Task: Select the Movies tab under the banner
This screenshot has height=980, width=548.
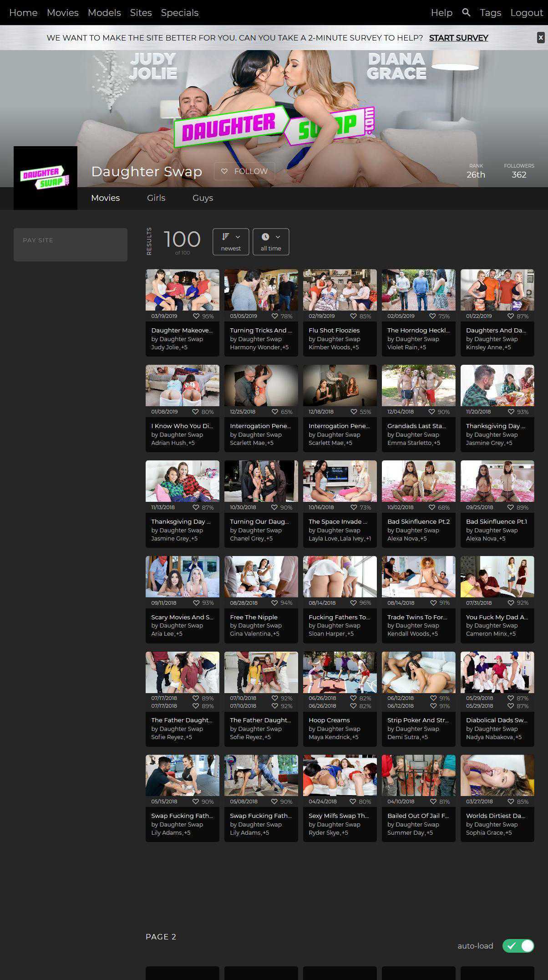Action: [x=106, y=198]
